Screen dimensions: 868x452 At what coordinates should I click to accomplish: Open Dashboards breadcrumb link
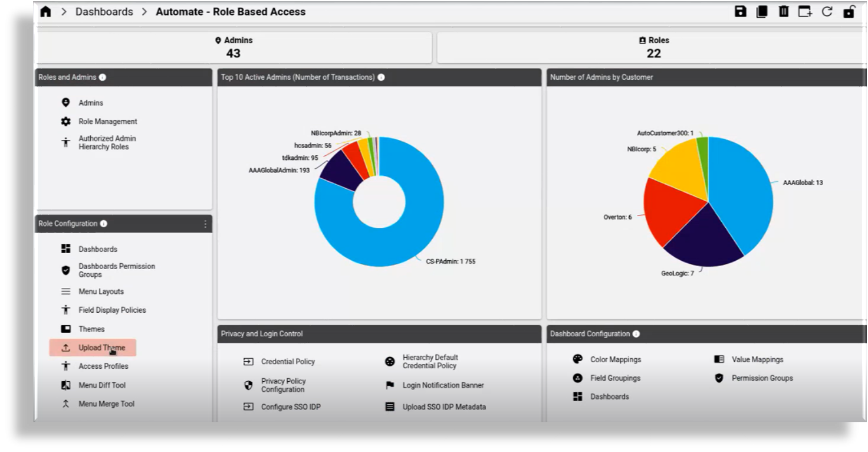104,12
